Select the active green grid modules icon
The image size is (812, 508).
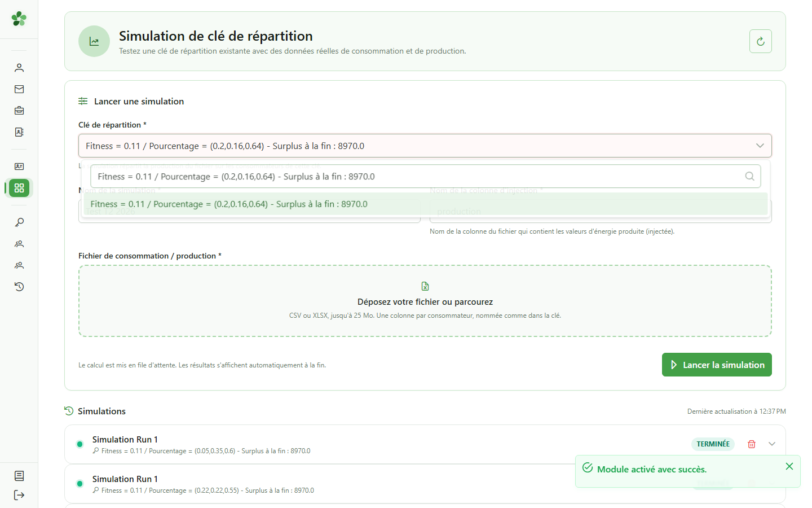19,188
